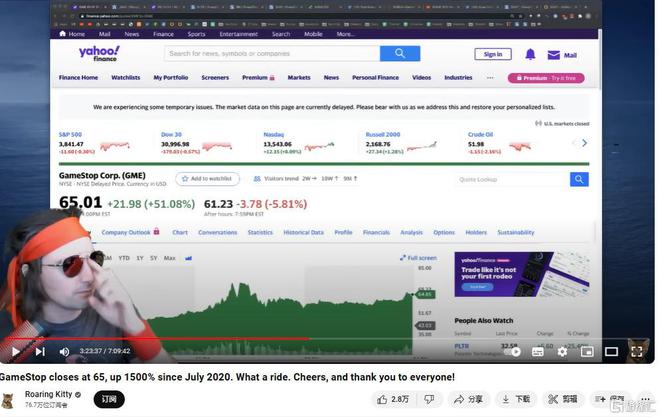This screenshot has width=660, height=417.
Task: Play the video with the play button
Action: pos(16,351)
